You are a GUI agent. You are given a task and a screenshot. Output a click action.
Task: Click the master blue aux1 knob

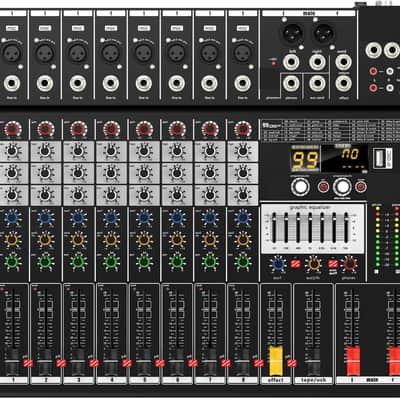tap(278, 264)
